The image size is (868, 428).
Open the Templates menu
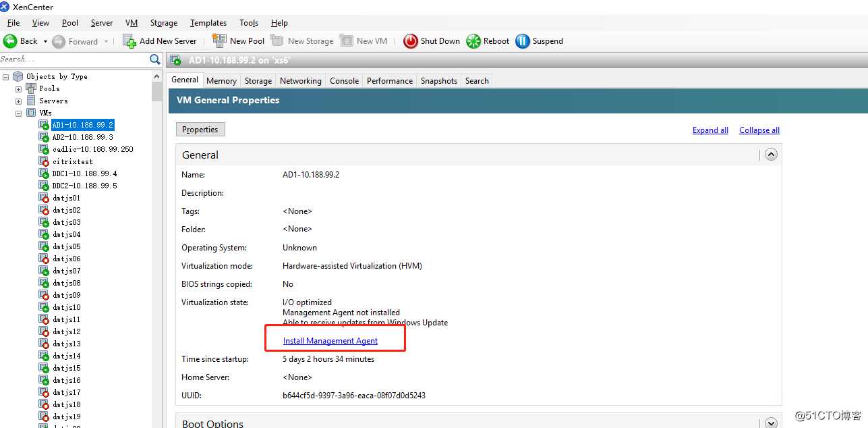tap(208, 23)
